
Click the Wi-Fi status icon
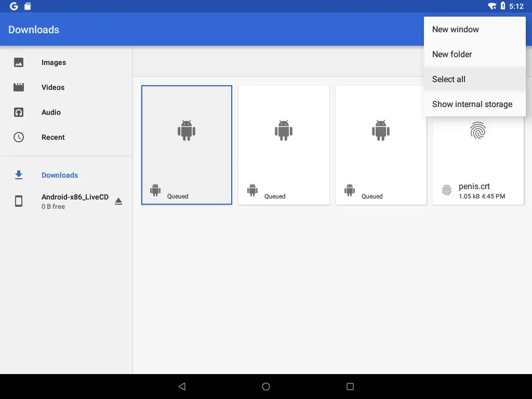[492, 6]
